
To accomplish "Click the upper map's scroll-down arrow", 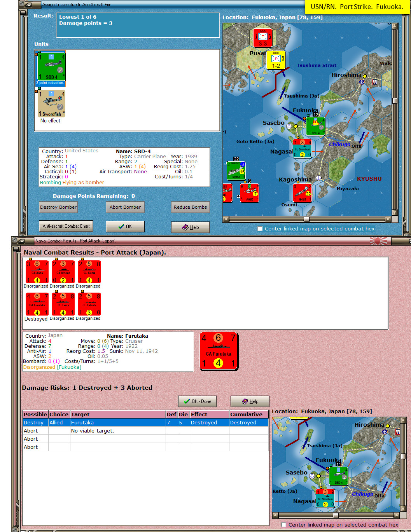I will (x=395, y=213).
